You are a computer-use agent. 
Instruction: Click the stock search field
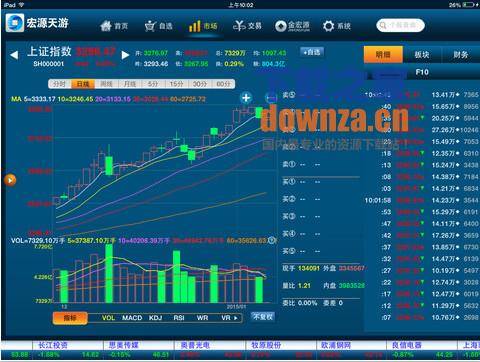(400, 25)
